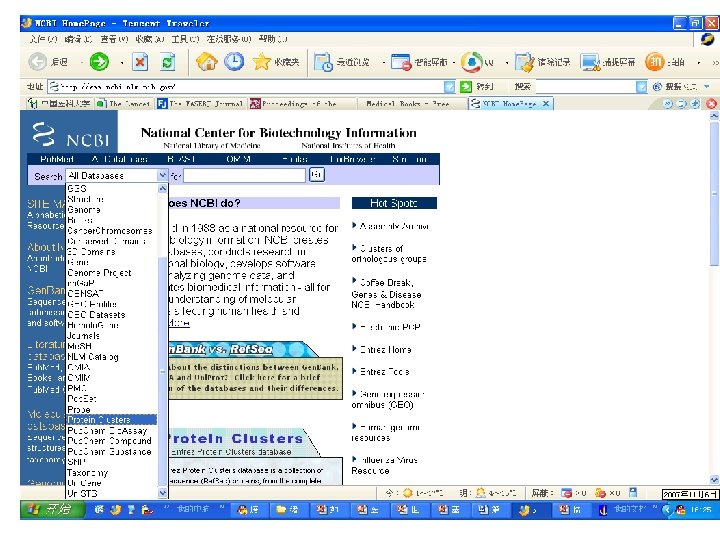Open browsing history clock icon
This screenshot has width=720, height=540.
click(234, 62)
